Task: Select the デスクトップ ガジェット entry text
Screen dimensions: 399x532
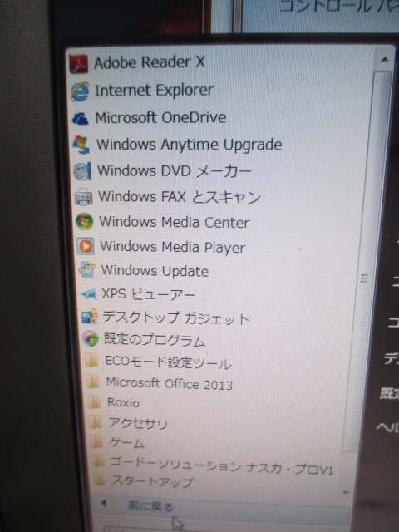Action: click(176, 318)
